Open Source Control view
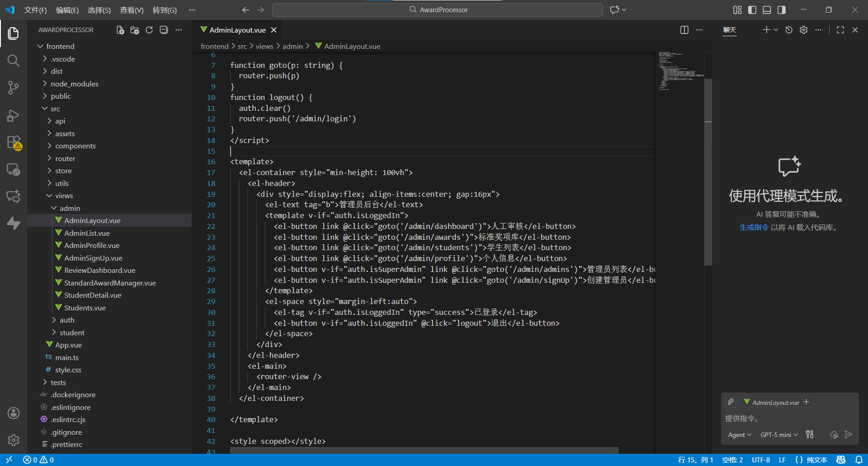This screenshot has height=466, width=868. click(x=14, y=87)
